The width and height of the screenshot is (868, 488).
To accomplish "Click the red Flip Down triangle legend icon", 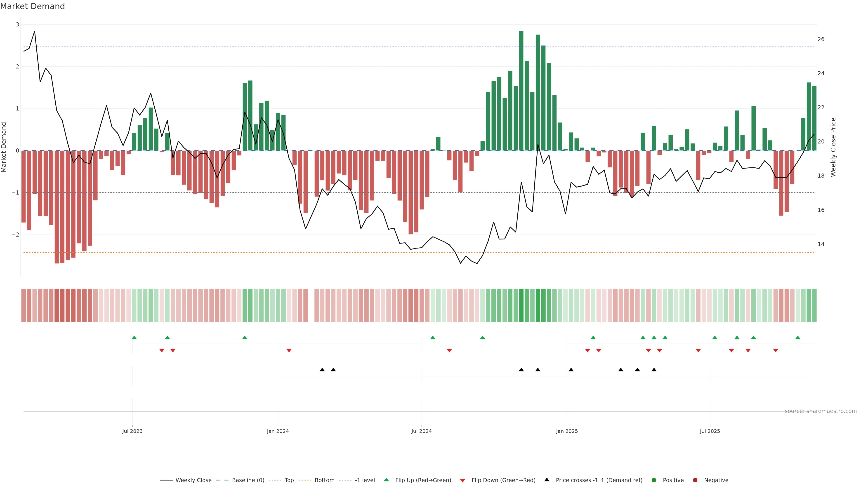I will pyautogui.click(x=463, y=481).
